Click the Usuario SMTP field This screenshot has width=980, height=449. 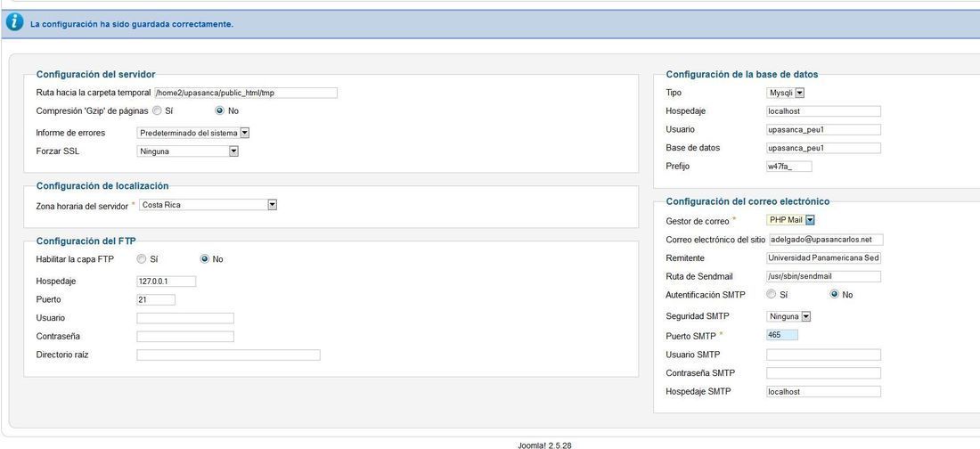tap(824, 355)
